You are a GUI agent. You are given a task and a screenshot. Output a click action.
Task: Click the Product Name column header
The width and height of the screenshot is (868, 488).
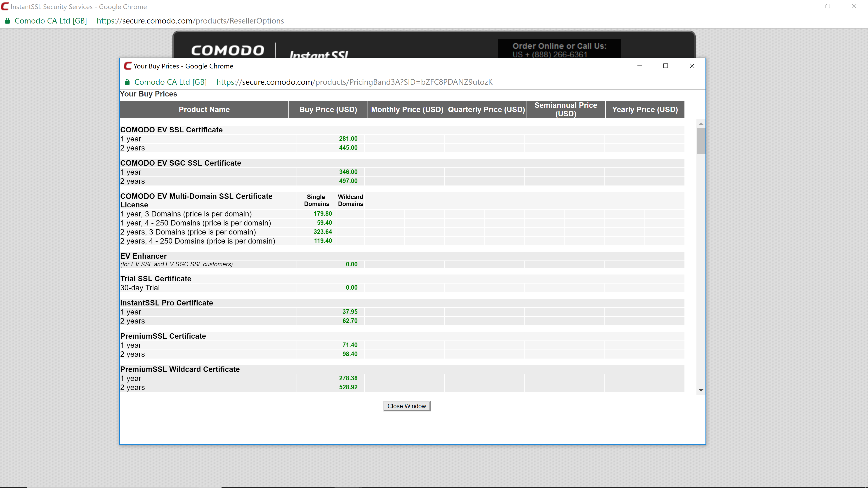click(204, 109)
